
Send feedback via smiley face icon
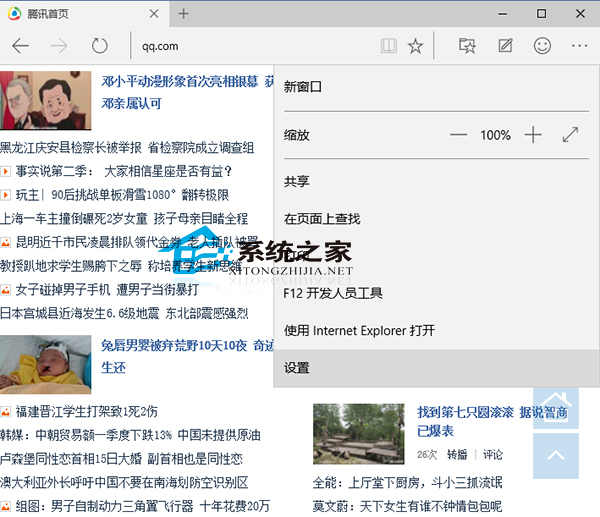542,46
